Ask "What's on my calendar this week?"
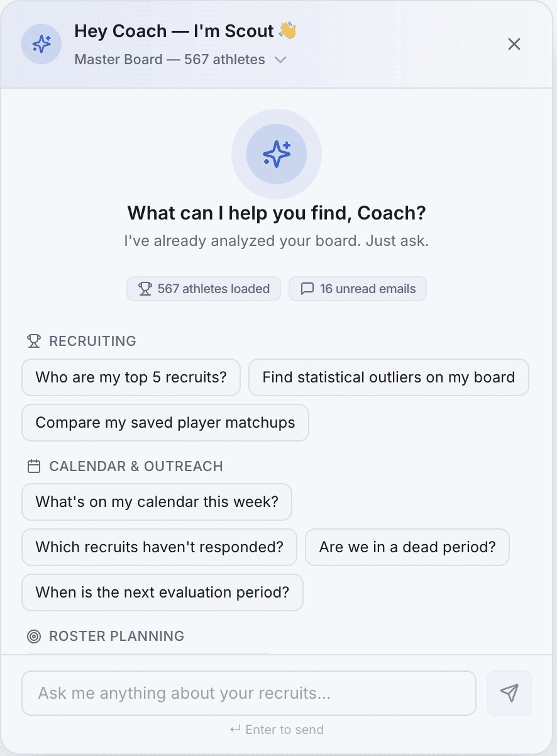Image resolution: width=557 pixels, height=756 pixels. click(x=157, y=502)
